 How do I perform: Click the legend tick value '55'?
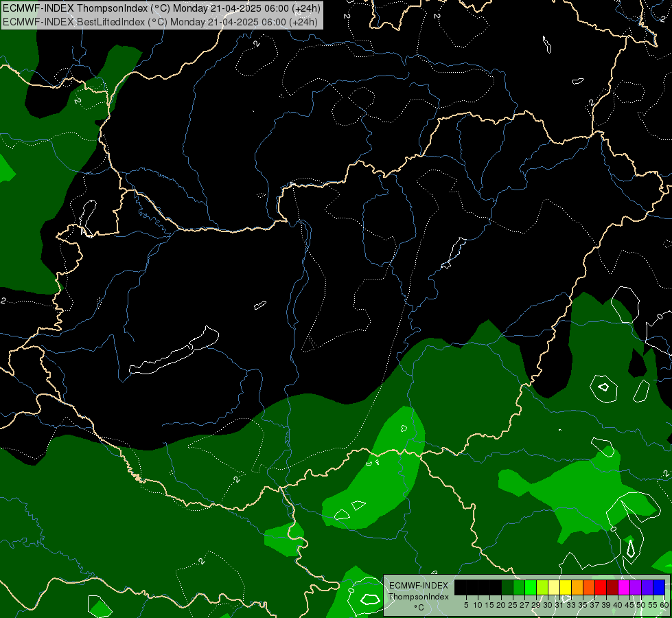click(x=653, y=605)
